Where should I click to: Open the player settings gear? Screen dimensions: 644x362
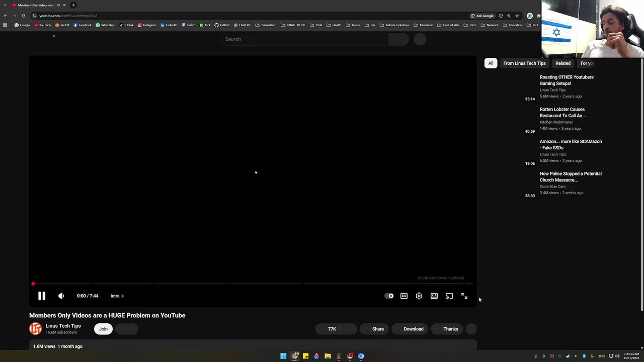pos(419,296)
